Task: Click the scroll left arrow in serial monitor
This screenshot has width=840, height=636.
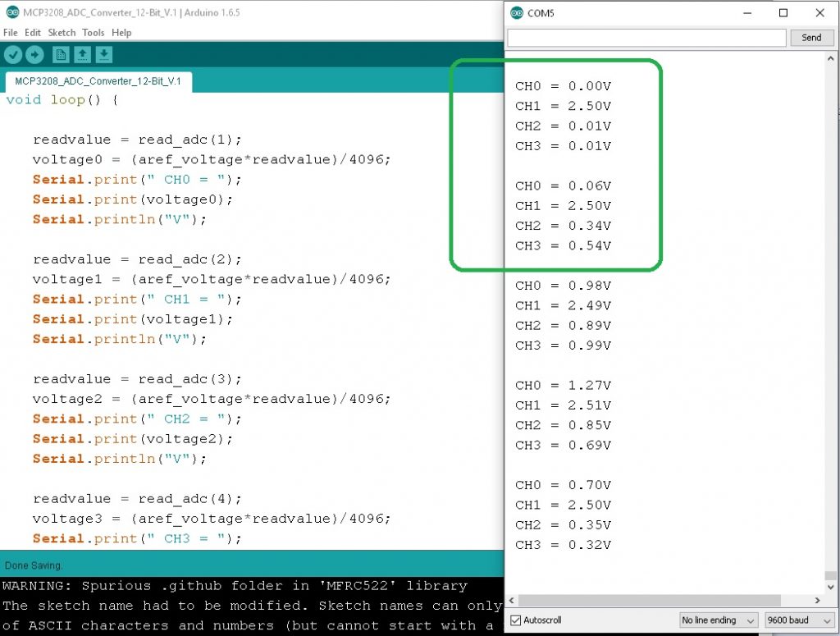Action: click(x=512, y=600)
